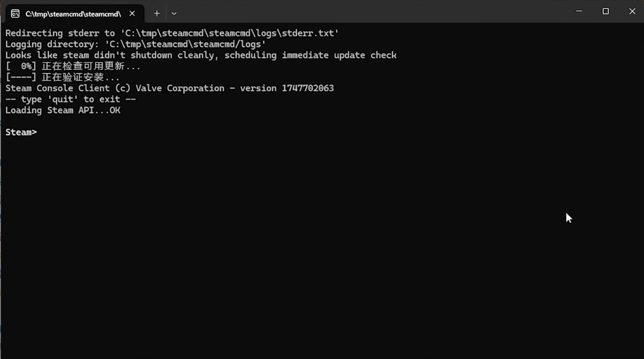Click the 'didn't shutdown cleanly' message line
This screenshot has width=644, height=359.
coord(201,55)
